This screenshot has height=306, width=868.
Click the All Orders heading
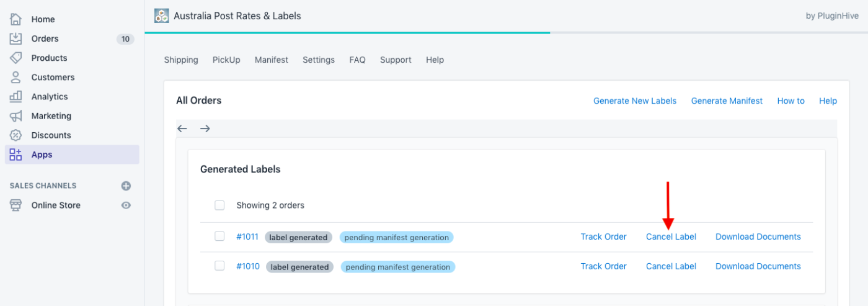click(198, 100)
